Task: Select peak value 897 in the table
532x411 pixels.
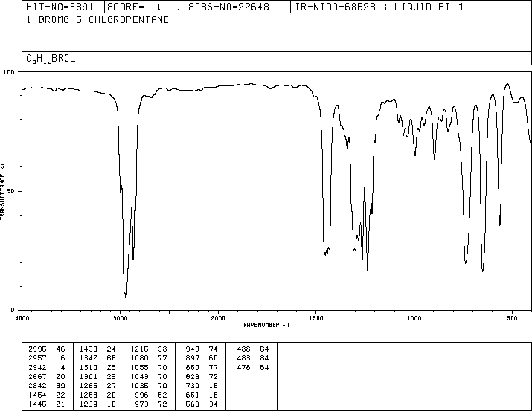Action: click(193, 358)
